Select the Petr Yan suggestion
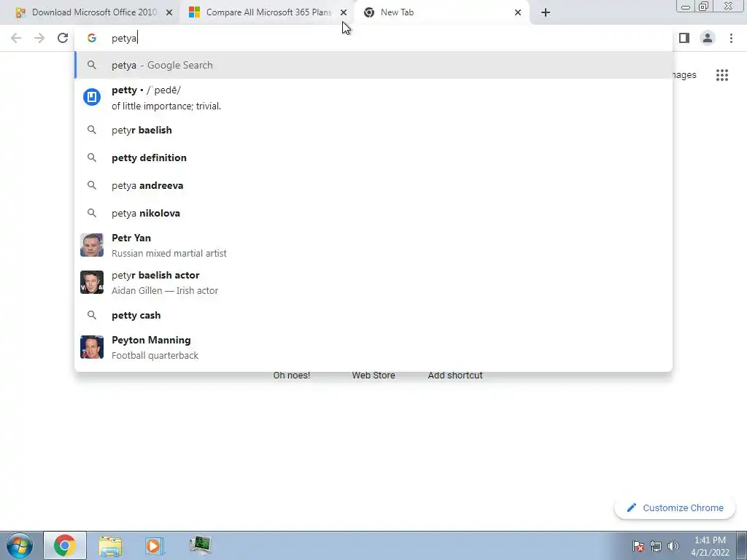 [x=373, y=245]
